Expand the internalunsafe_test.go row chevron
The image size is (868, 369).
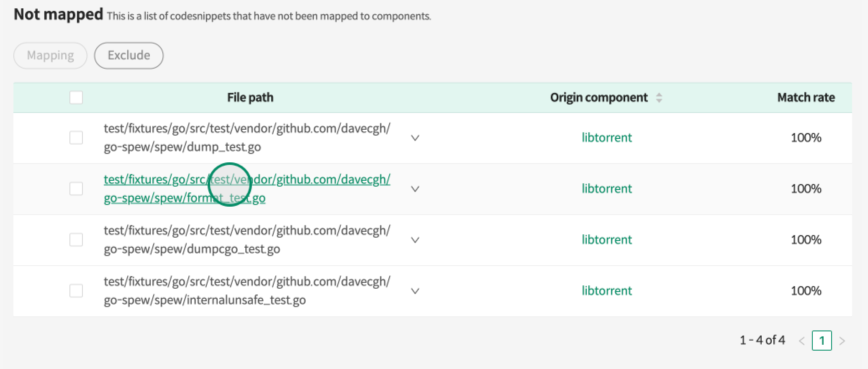tap(415, 291)
